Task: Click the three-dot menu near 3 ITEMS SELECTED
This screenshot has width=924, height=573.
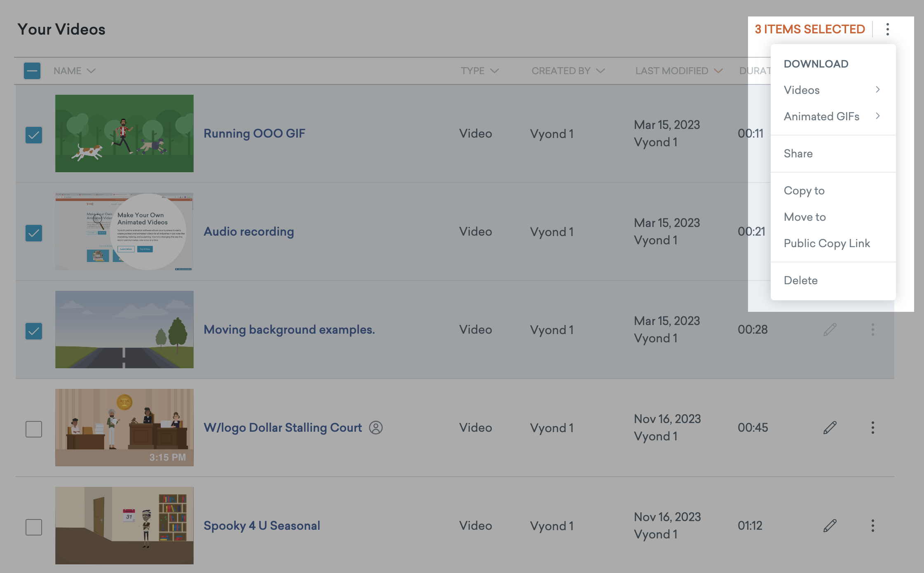Action: coord(887,29)
